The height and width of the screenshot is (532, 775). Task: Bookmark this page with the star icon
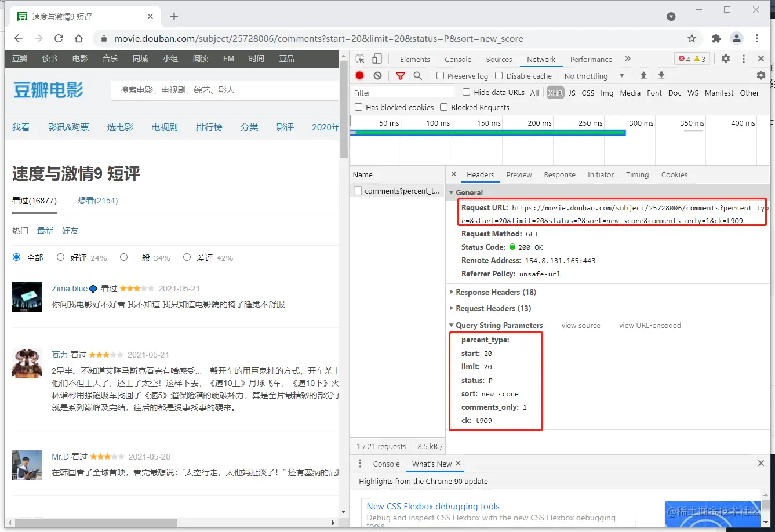692,38
